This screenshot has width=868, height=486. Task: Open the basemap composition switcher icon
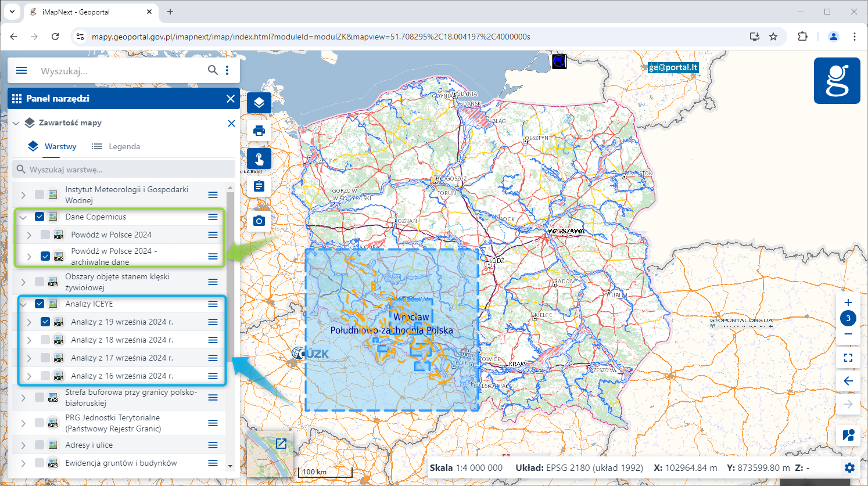[x=848, y=435]
